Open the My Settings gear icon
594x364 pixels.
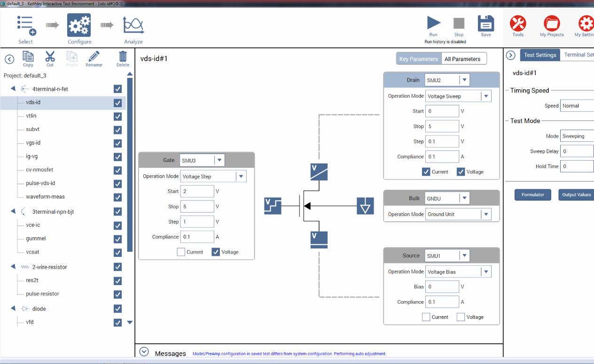point(586,23)
